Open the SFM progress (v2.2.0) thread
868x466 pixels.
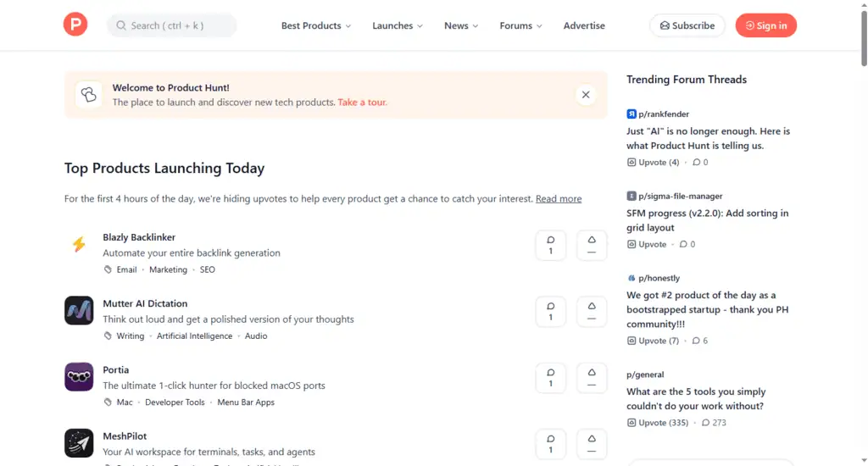tap(708, 220)
